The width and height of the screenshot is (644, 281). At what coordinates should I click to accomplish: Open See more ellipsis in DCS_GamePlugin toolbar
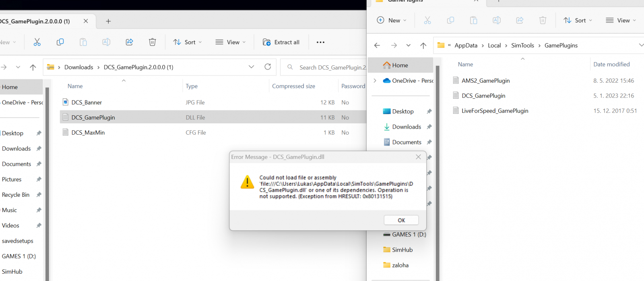click(320, 42)
